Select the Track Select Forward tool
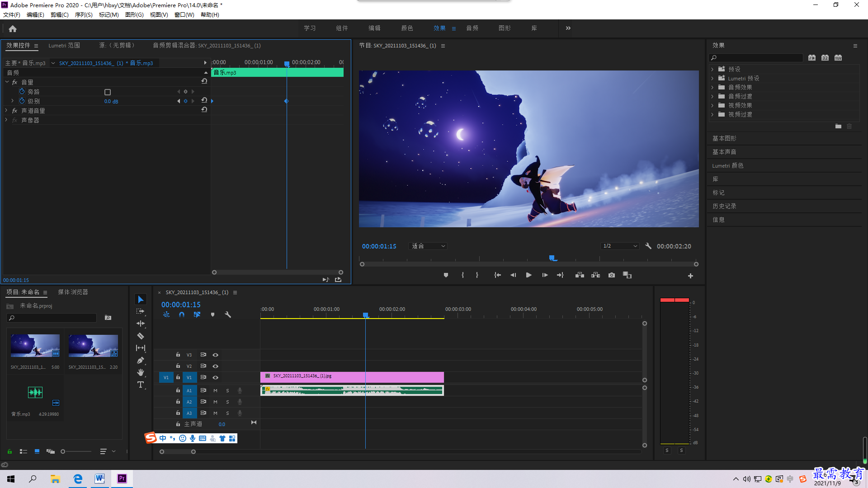The image size is (868, 488). coord(141,311)
